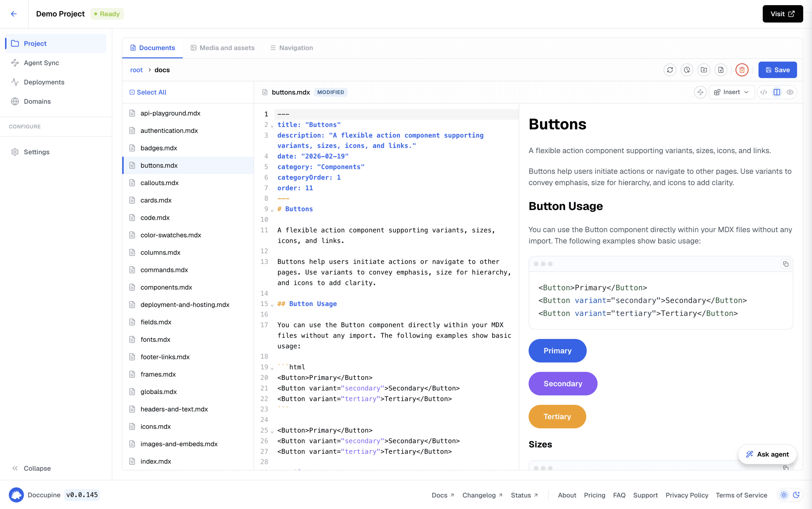This screenshot has height=509, width=812.
Task: Click the Doccupine hedgehog logo
Action: click(x=16, y=495)
